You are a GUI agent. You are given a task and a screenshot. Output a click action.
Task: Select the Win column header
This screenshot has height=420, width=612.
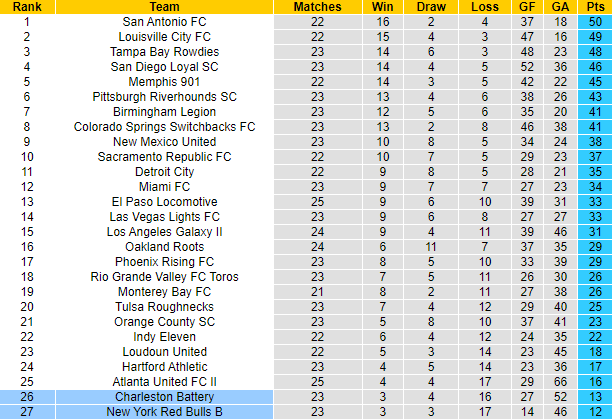pos(383,7)
